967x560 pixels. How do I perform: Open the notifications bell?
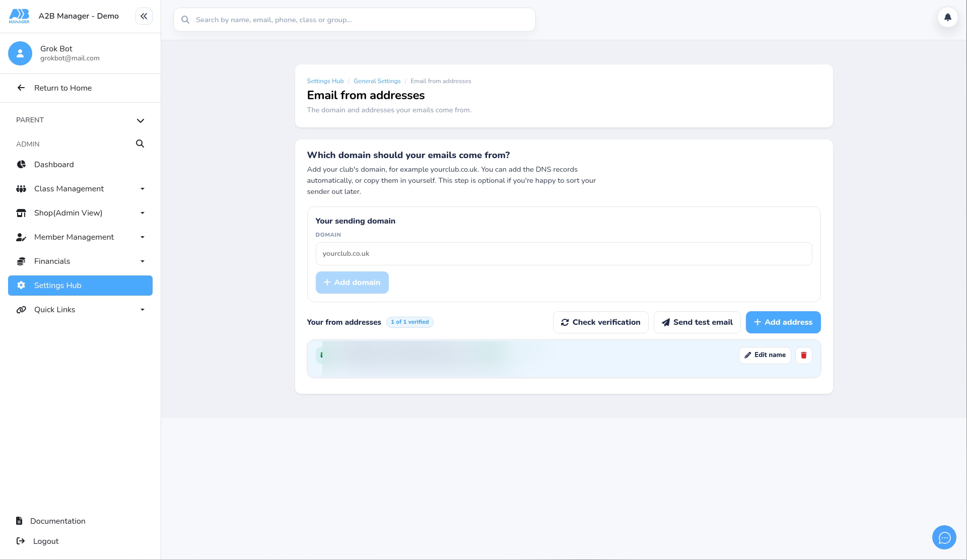(947, 17)
